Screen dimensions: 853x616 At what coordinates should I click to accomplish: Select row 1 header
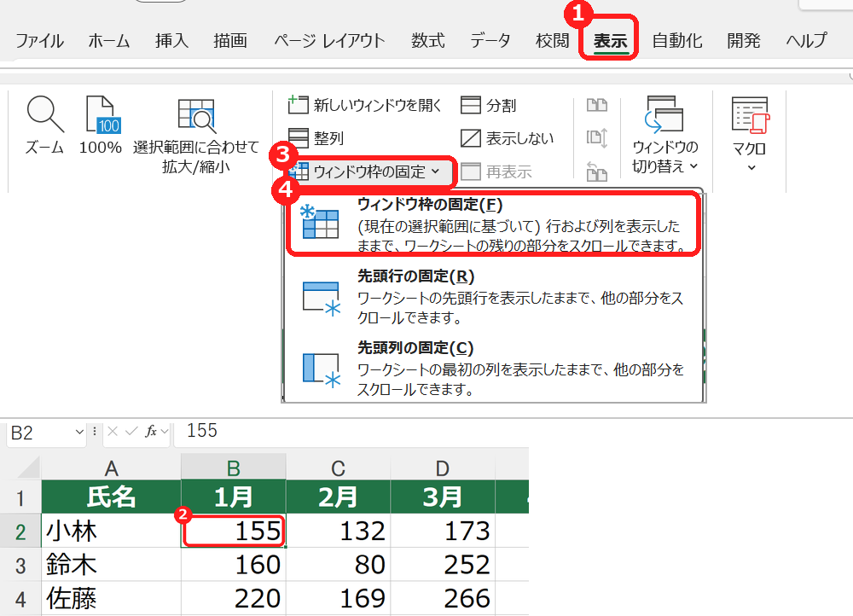[x=20, y=497]
